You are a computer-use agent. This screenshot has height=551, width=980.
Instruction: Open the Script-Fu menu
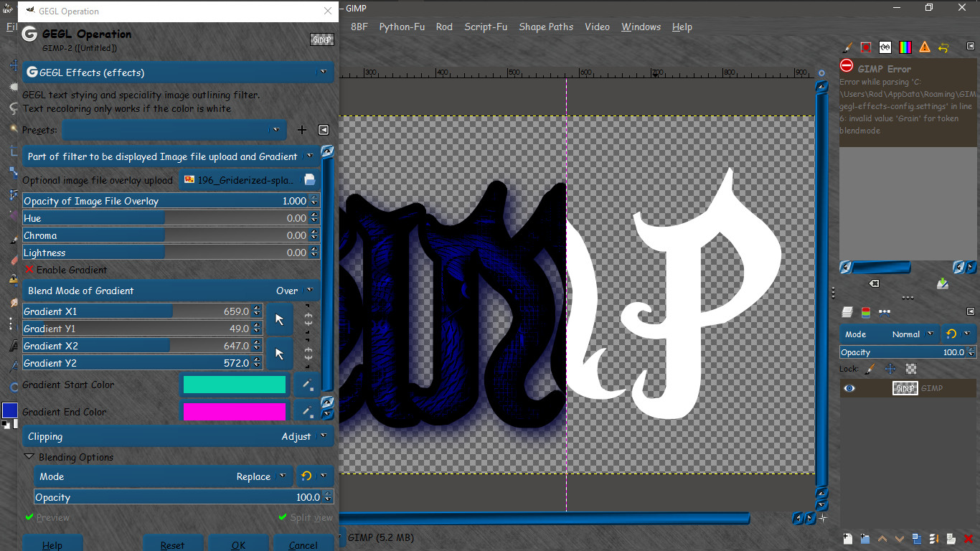[486, 27]
